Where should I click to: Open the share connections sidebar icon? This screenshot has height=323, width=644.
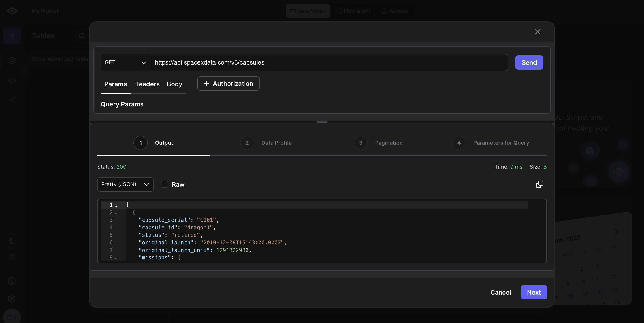tap(12, 100)
